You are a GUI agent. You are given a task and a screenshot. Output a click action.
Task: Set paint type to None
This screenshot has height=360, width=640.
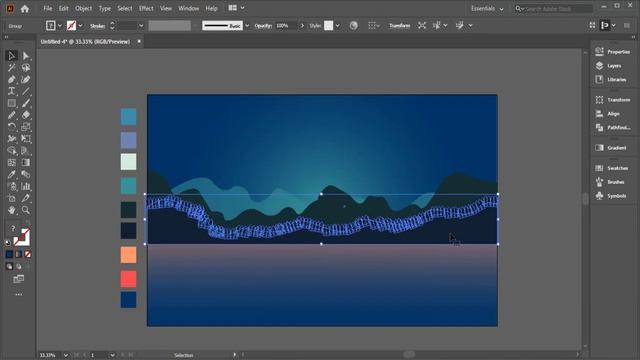pos(28,254)
